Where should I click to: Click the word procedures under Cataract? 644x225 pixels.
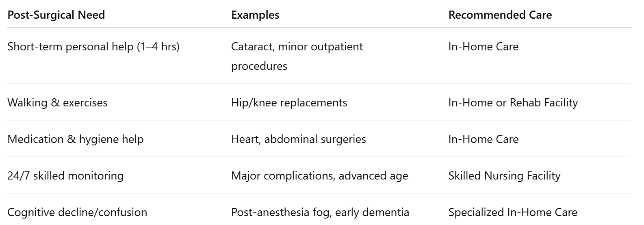259,66
